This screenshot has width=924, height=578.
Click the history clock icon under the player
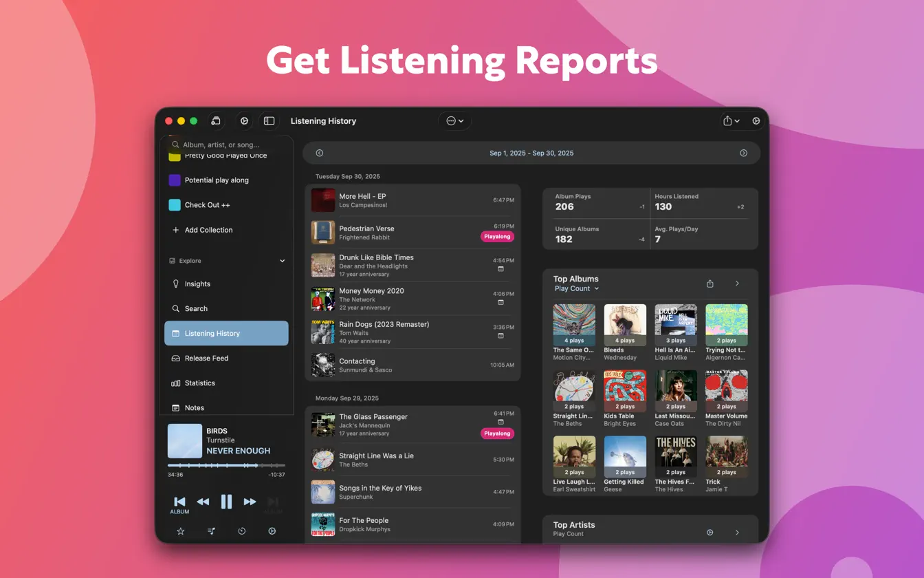pyautogui.click(x=241, y=531)
